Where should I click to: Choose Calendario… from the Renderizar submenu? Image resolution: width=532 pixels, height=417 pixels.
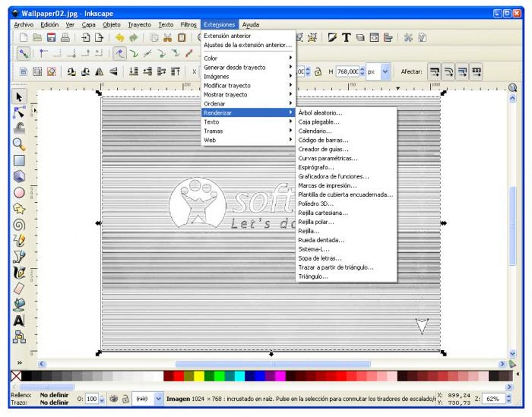pyautogui.click(x=346, y=131)
